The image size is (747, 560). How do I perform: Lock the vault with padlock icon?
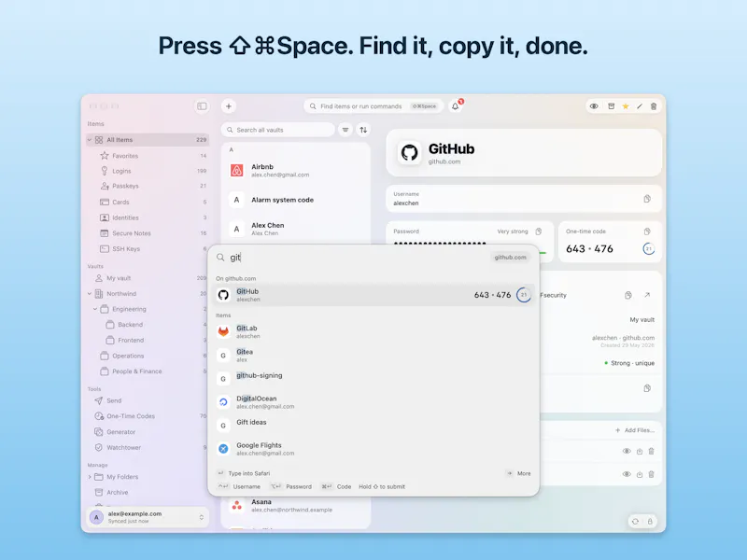(650, 522)
